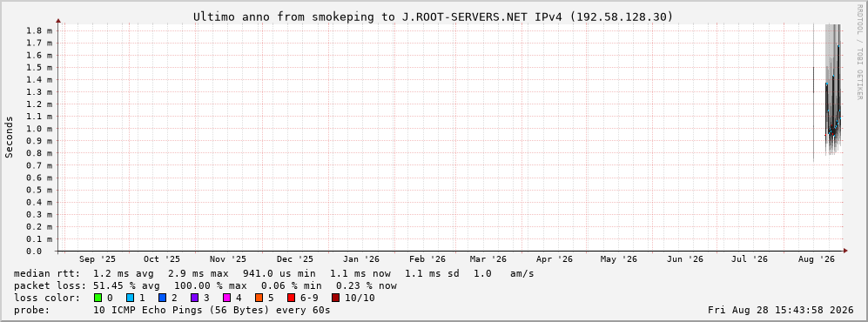868x322 pixels.
Task: Click the Seconds vertical axis label
Action: click(x=10, y=138)
